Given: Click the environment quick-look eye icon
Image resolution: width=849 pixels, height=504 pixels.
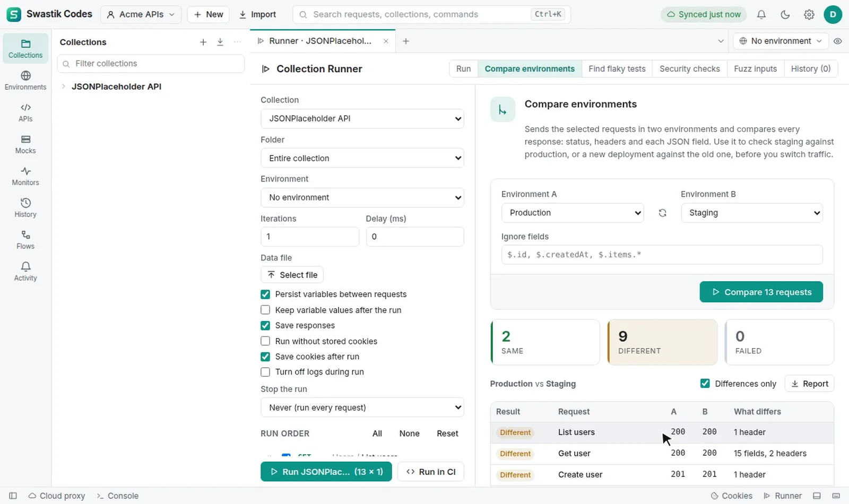Looking at the screenshot, I should point(838,41).
